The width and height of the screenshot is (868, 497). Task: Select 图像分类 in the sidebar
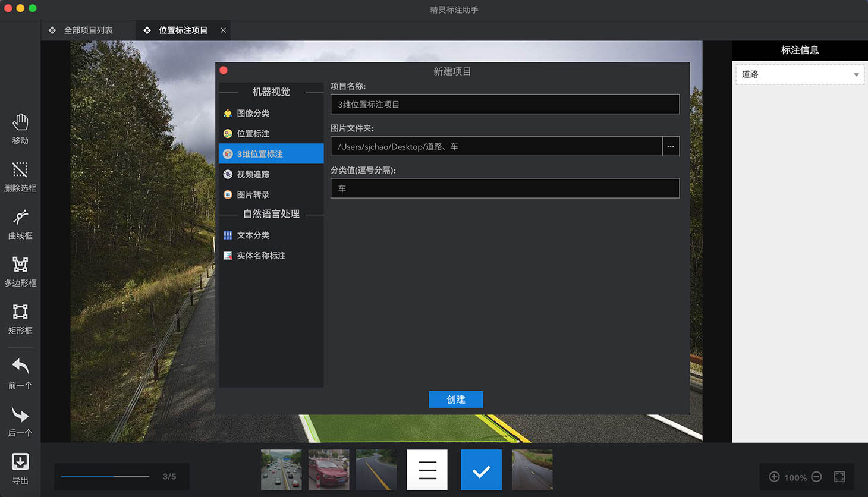tap(253, 113)
